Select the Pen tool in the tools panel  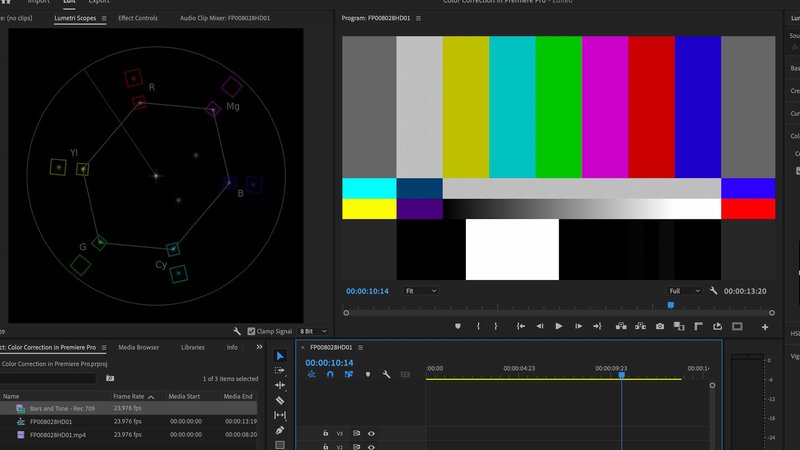pyautogui.click(x=280, y=430)
